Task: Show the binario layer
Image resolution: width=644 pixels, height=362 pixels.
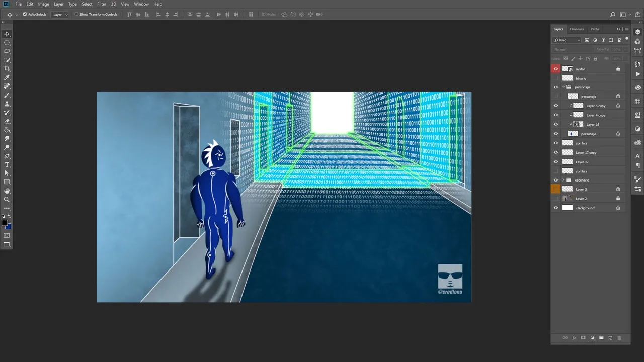Action: coord(556,78)
